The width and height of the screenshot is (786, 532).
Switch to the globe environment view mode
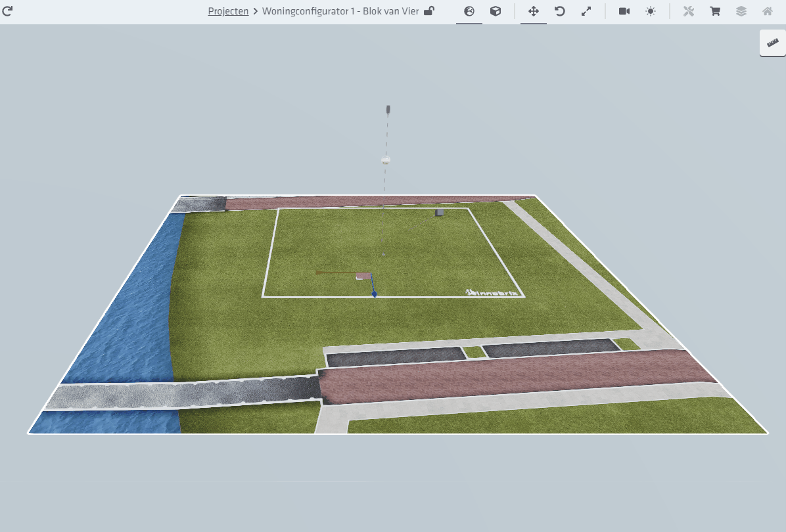469,11
